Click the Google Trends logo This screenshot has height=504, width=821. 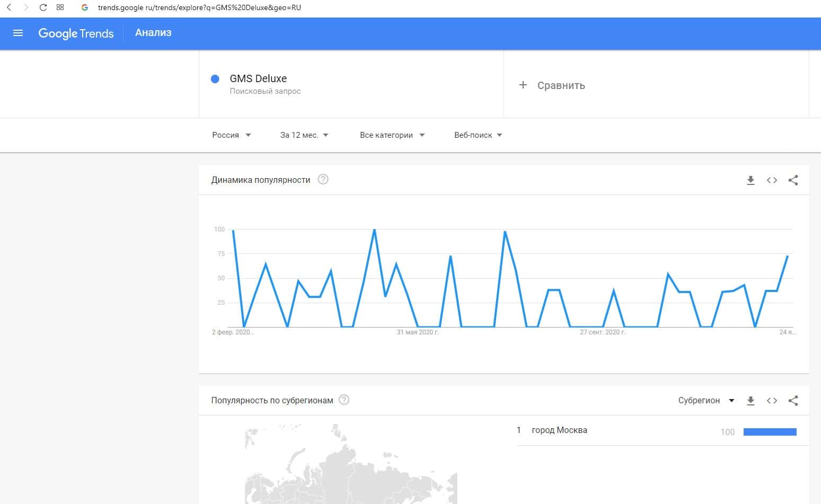76,33
